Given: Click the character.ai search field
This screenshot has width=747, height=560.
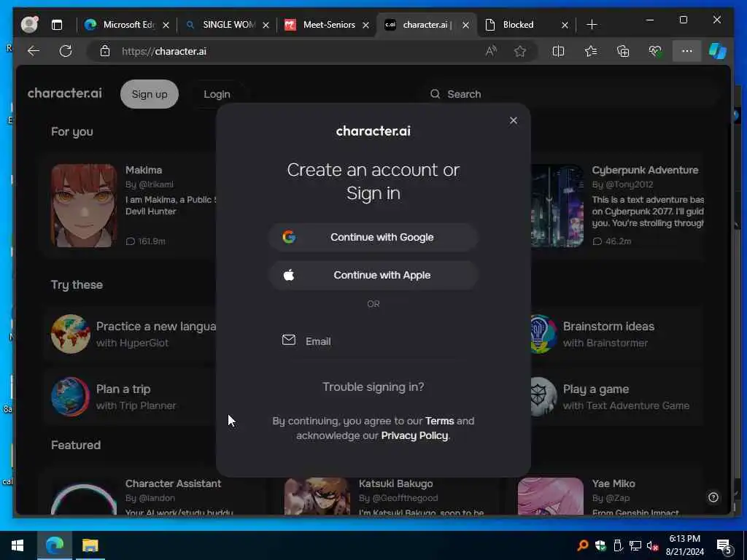Looking at the screenshot, I should [x=572, y=94].
